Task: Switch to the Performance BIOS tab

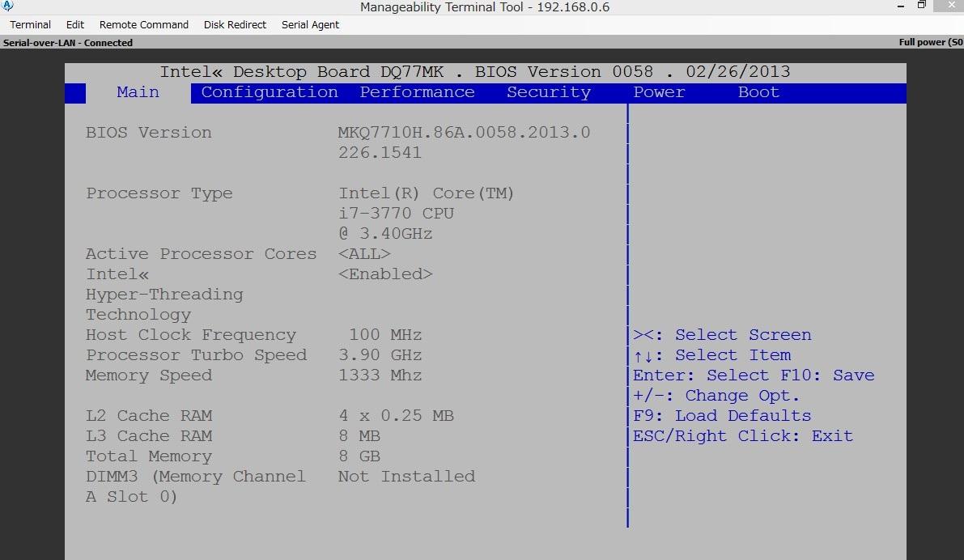Action: [417, 92]
